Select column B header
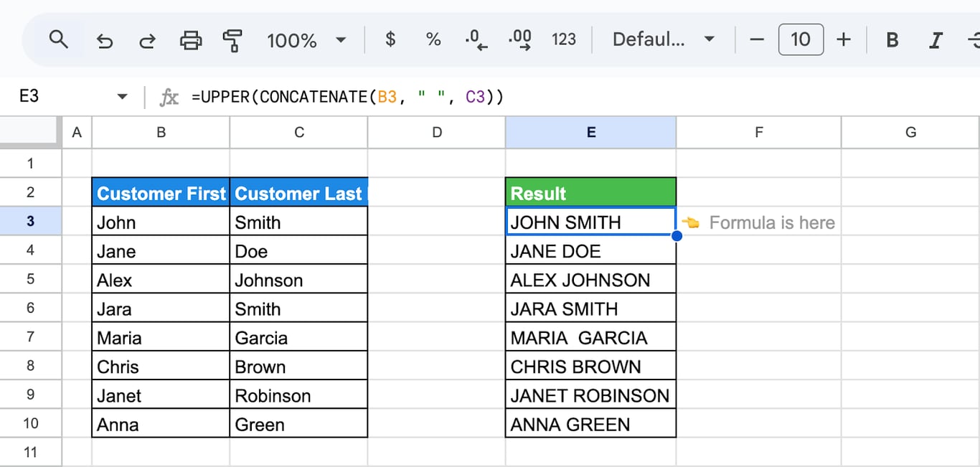The image size is (980, 467). point(161,133)
